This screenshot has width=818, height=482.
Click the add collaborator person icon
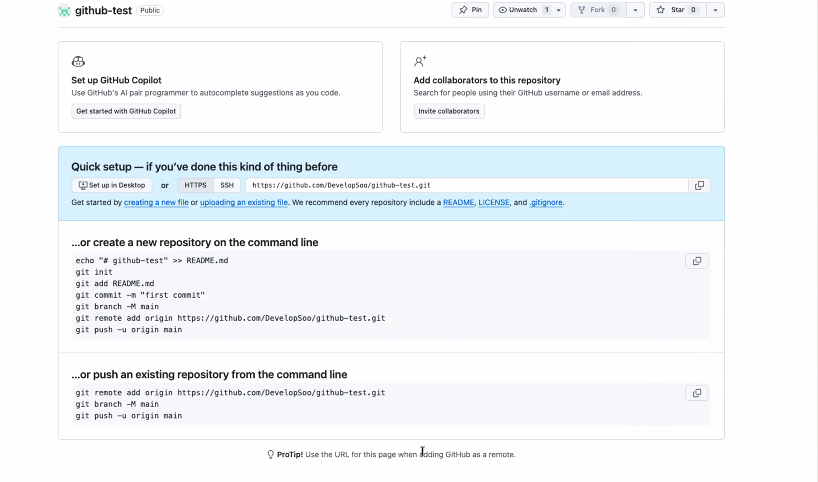click(420, 62)
